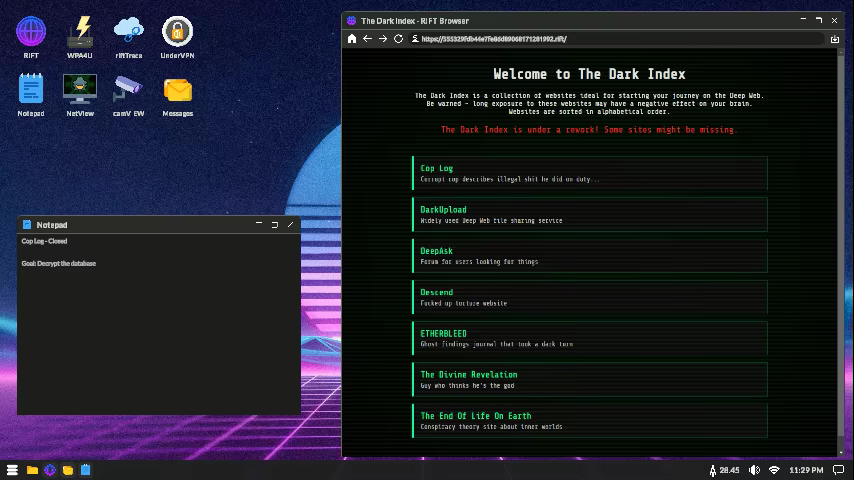Screen dimensions: 854x480
Task: Open the taskbar start menu icon
Action: [13, 470]
